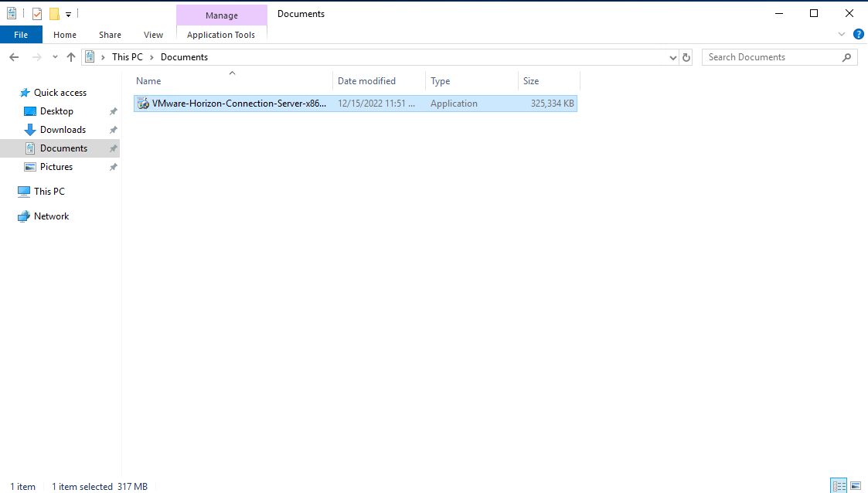Go up one level with Up arrow
The width and height of the screenshot is (868, 493).
(x=71, y=57)
